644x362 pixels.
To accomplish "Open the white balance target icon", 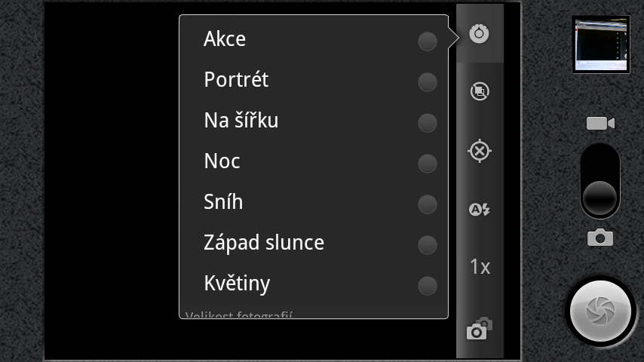I will click(x=480, y=151).
